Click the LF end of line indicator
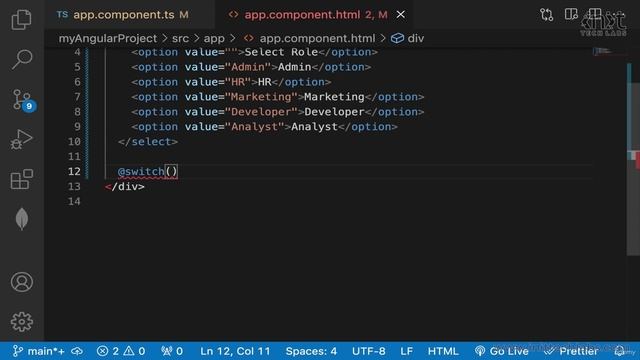 coord(407,351)
